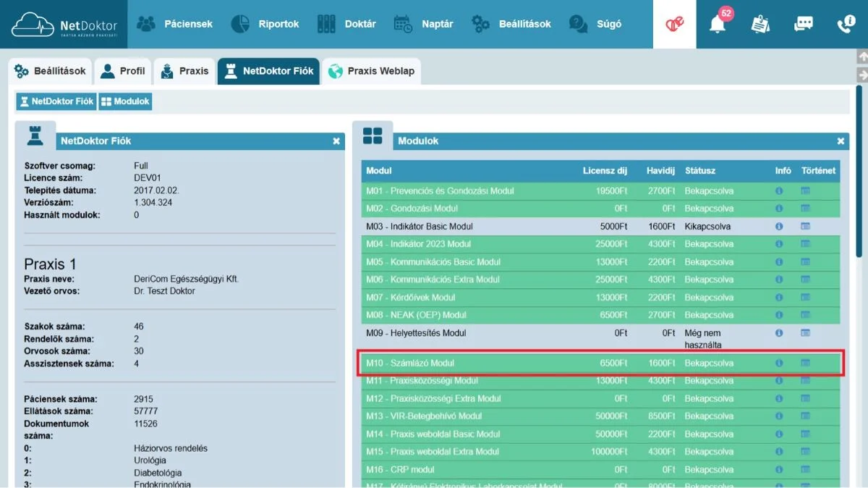The height and width of the screenshot is (488, 868).
Task: Show info for M09 Helyettesítés Modul
Action: [x=779, y=333]
